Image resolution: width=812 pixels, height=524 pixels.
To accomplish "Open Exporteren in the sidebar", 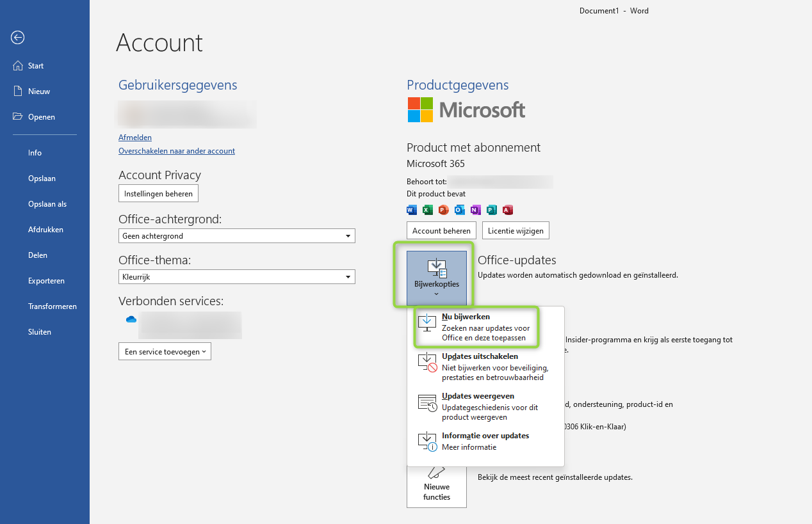I will 45,281.
